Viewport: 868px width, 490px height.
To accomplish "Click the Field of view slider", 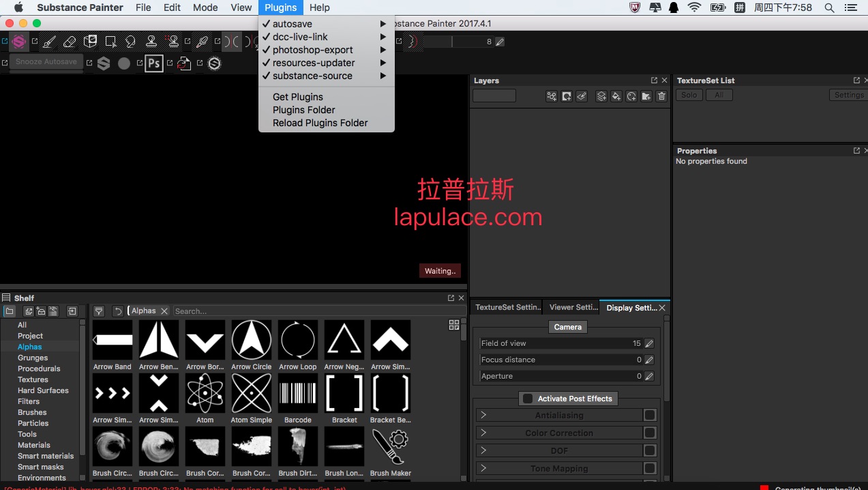I will [x=559, y=343].
